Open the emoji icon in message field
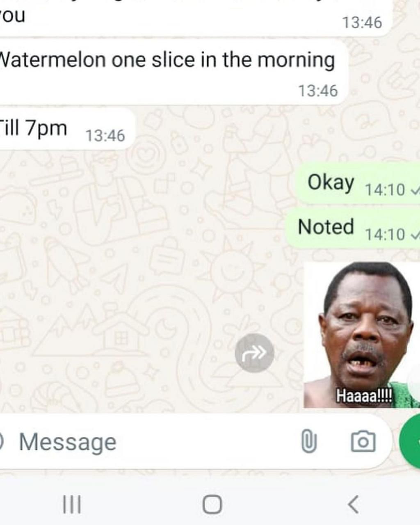 [x=2, y=441]
